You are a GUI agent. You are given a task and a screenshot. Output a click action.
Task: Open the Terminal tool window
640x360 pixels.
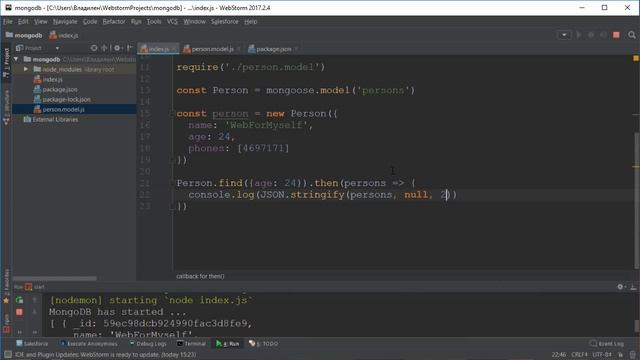point(191,344)
